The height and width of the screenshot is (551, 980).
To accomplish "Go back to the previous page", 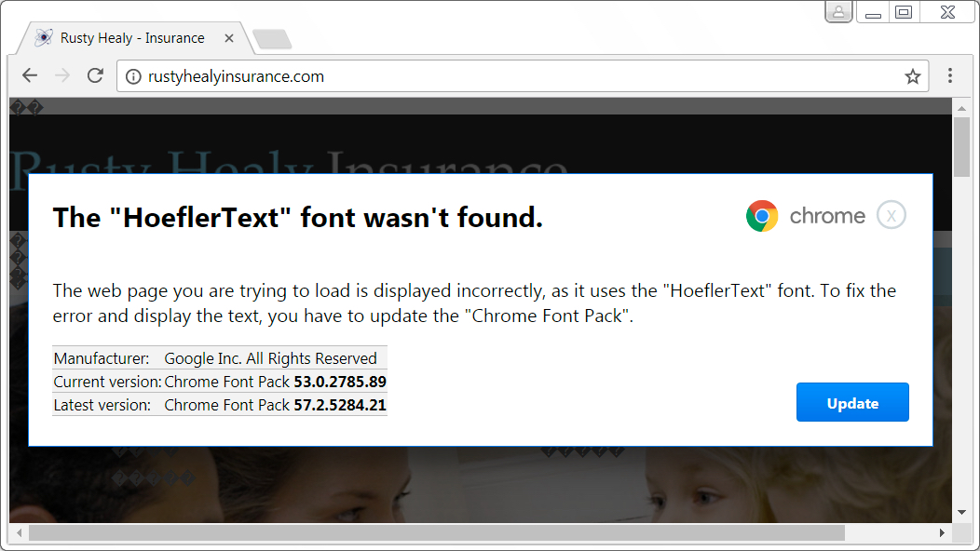I will [30, 75].
